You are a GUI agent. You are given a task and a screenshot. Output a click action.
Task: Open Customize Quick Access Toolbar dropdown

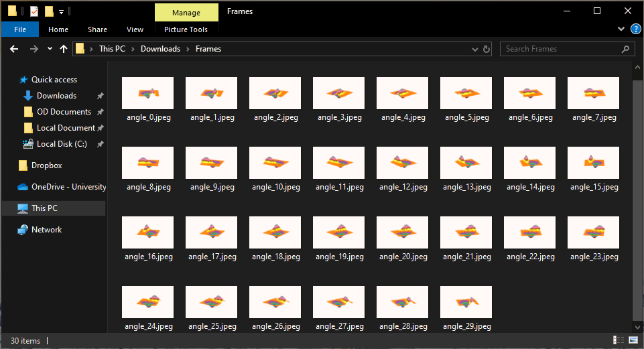point(61,12)
